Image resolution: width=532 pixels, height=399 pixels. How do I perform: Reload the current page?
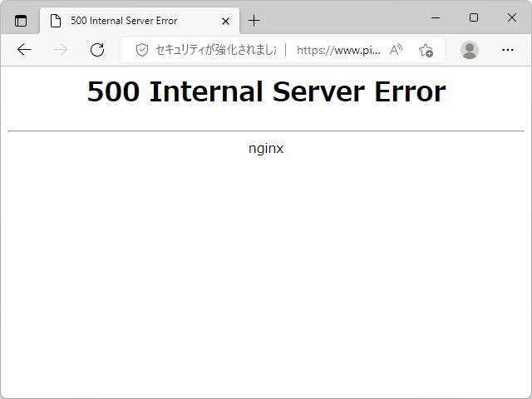pyautogui.click(x=97, y=50)
